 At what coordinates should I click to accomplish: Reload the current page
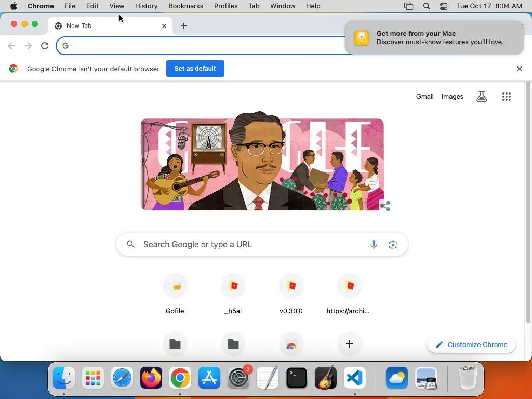(x=45, y=46)
